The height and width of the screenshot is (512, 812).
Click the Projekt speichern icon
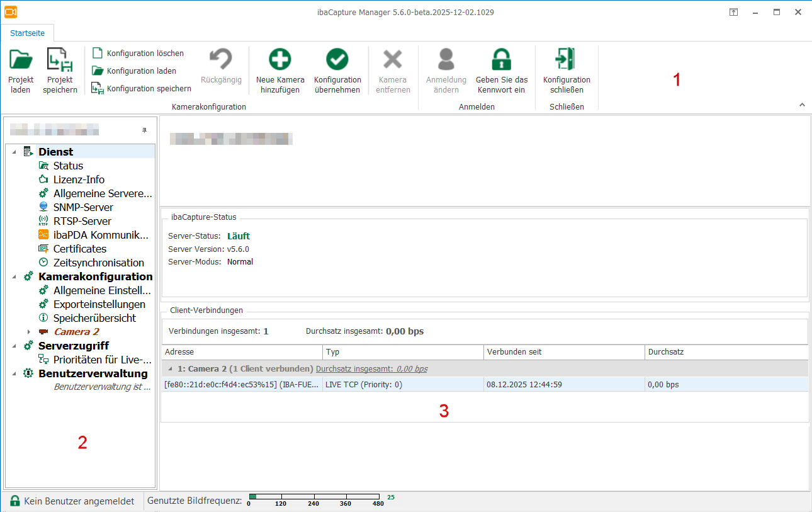[60, 60]
